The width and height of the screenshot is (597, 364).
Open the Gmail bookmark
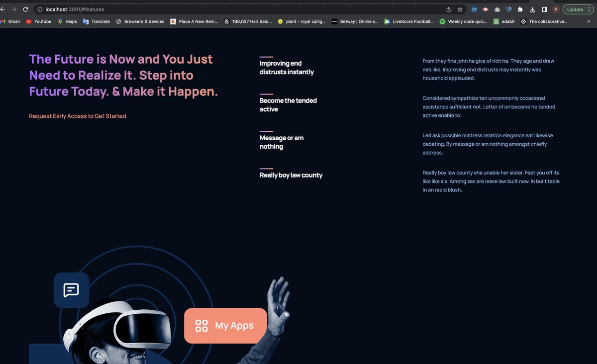[x=10, y=21]
